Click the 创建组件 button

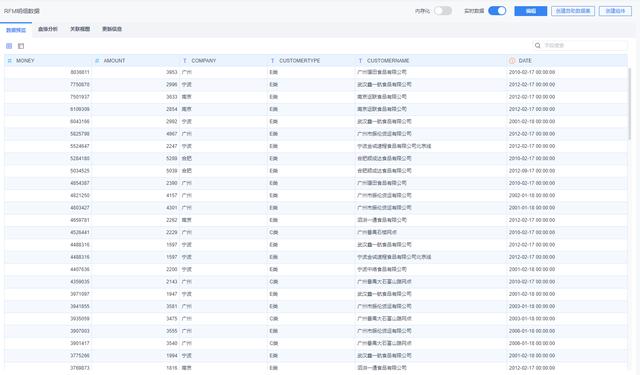click(615, 11)
